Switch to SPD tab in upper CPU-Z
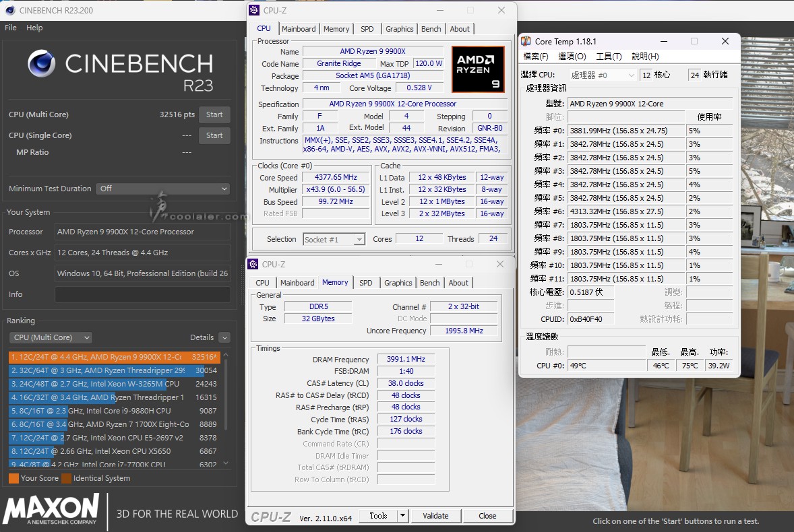This screenshot has height=532, width=794. tap(367, 29)
